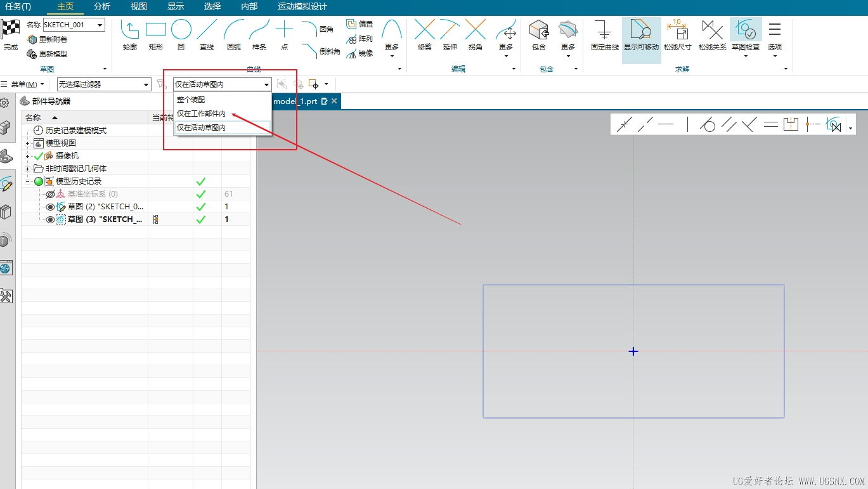Switch to the 视图 ribbon tab

(138, 6)
